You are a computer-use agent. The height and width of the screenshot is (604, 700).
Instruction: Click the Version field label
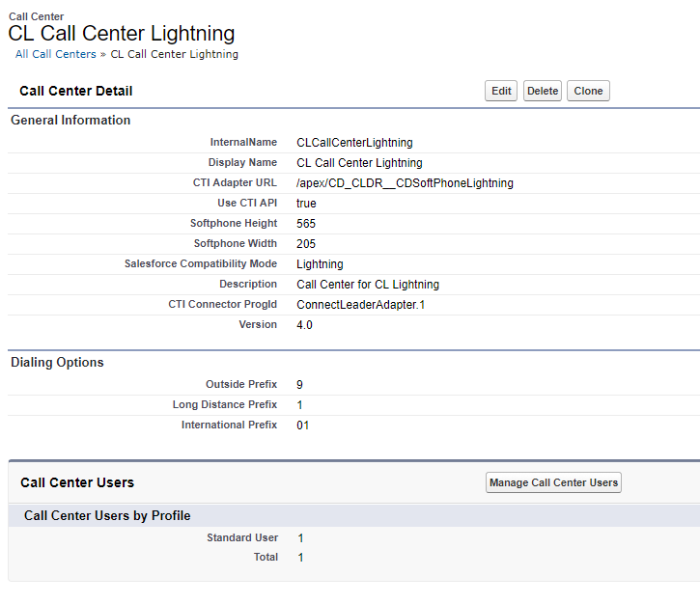point(258,324)
